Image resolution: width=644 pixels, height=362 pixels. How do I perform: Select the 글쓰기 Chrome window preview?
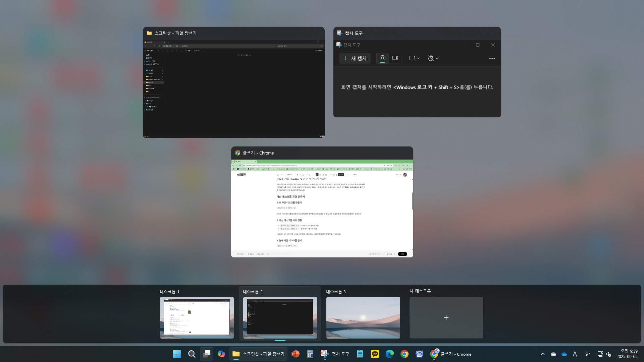pyautogui.click(x=322, y=208)
